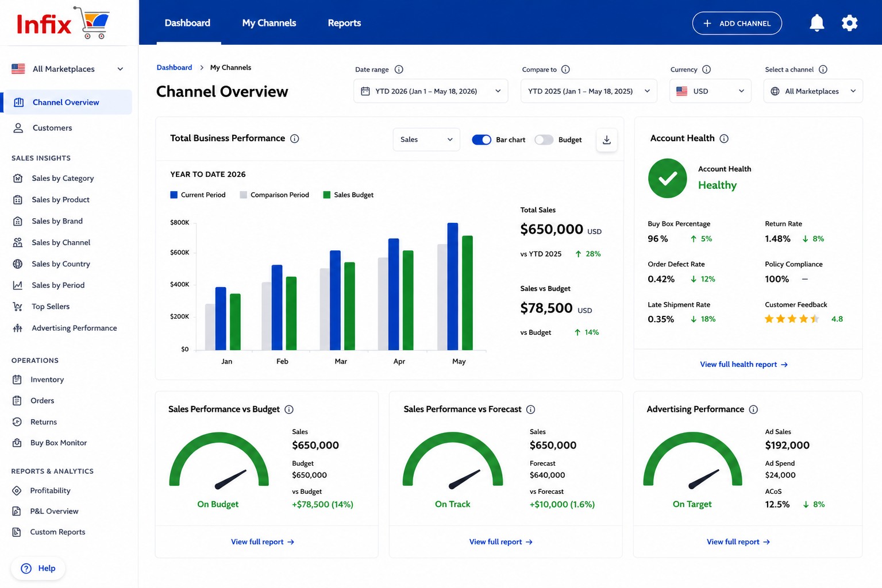Image resolution: width=882 pixels, height=588 pixels.
Task: Click the Customer Feedback star rating
Action: click(x=792, y=319)
